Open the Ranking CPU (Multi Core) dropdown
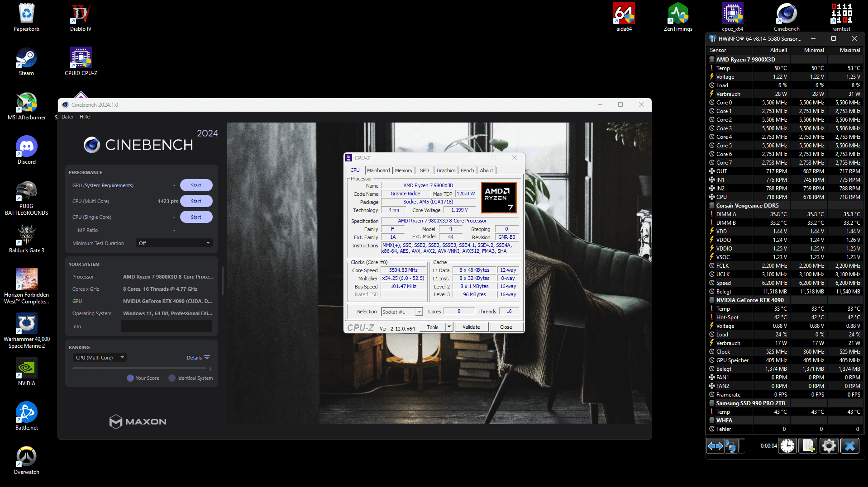The width and height of the screenshot is (868, 487). (x=100, y=358)
